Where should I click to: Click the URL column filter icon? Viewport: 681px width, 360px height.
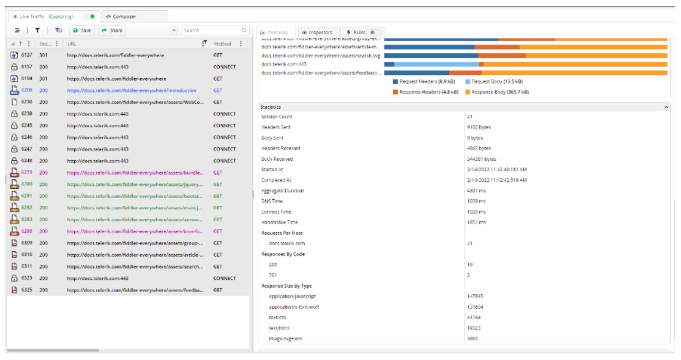pos(204,43)
